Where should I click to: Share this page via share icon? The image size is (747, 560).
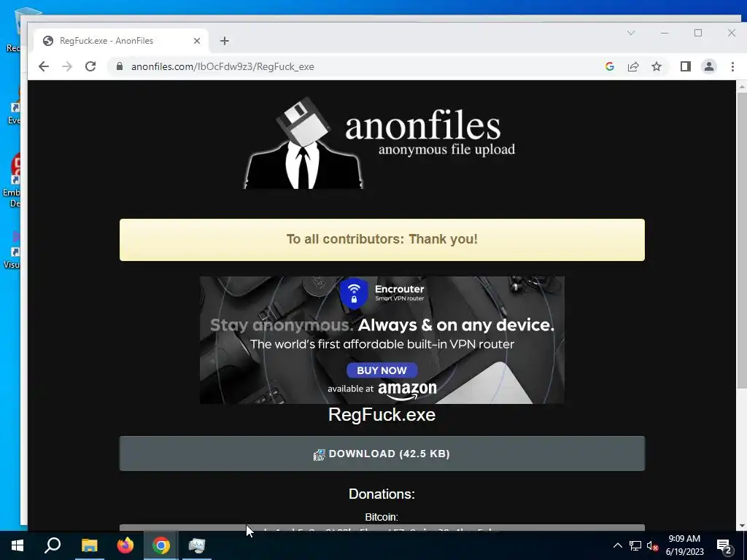click(x=633, y=66)
